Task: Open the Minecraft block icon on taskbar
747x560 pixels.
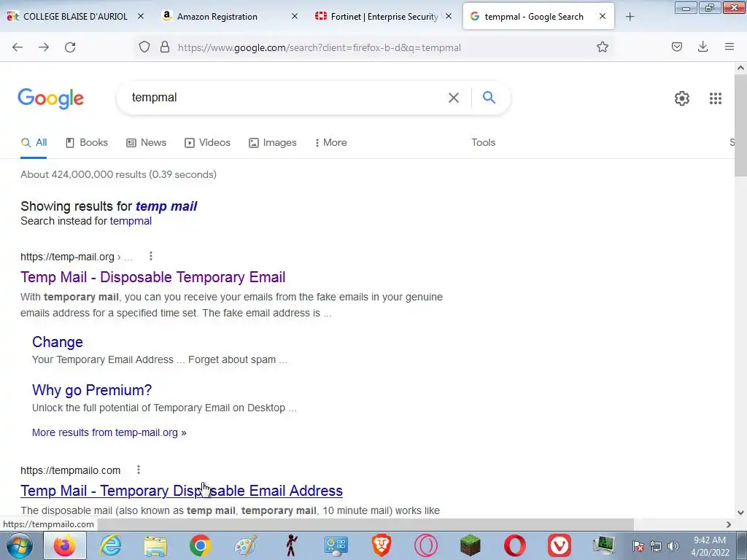Action: click(471, 545)
